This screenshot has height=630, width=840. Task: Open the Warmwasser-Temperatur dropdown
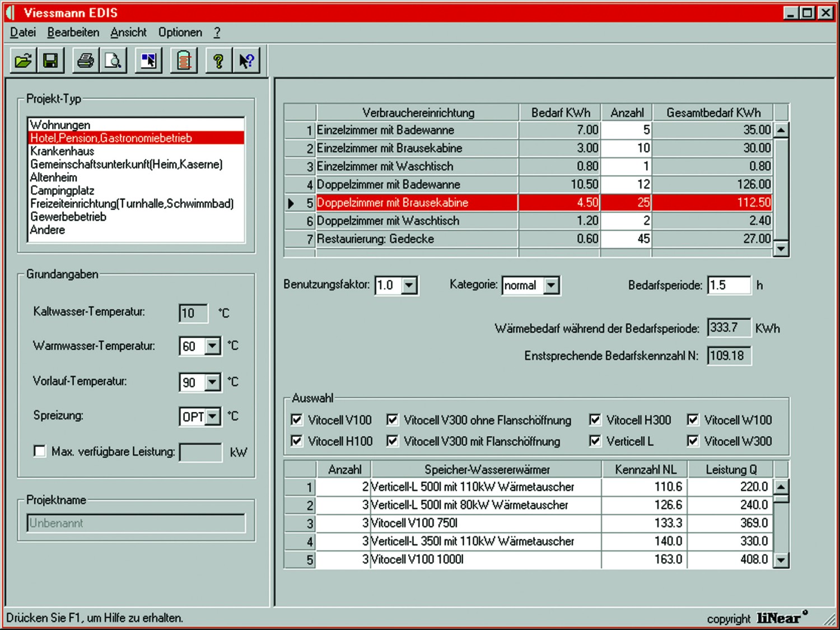[212, 346]
